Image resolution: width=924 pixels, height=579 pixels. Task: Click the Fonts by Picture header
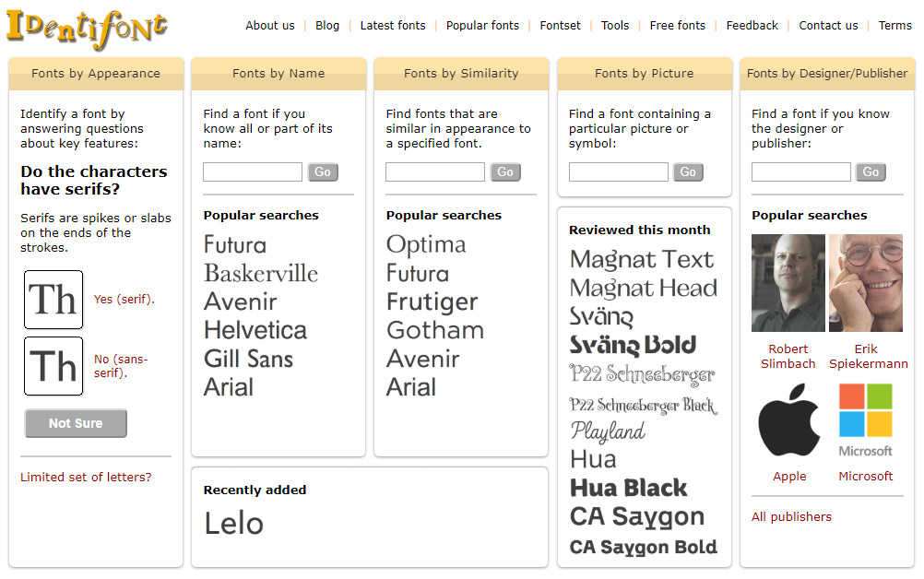pyautogui.click(x=644, y=73)
